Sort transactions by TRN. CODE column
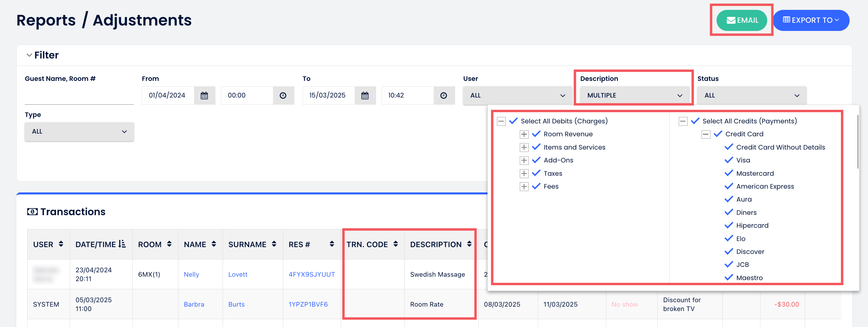This screenshot has height=327, width=868. point(396,244)
